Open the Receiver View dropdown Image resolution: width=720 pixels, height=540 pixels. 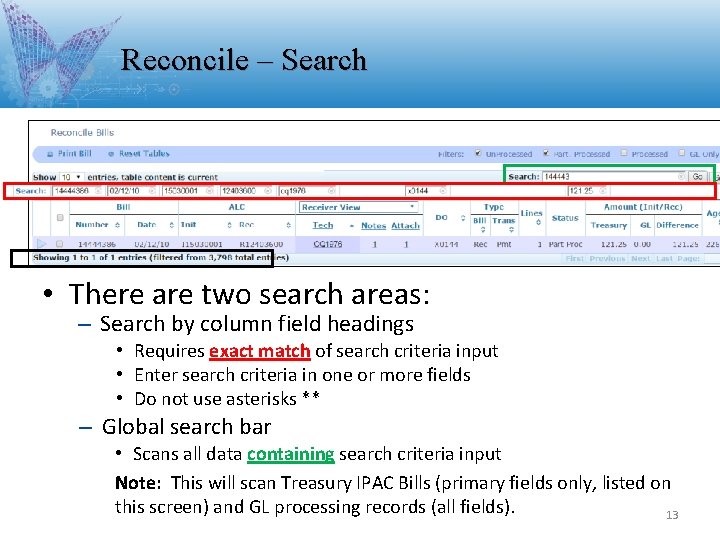(359, 207)
